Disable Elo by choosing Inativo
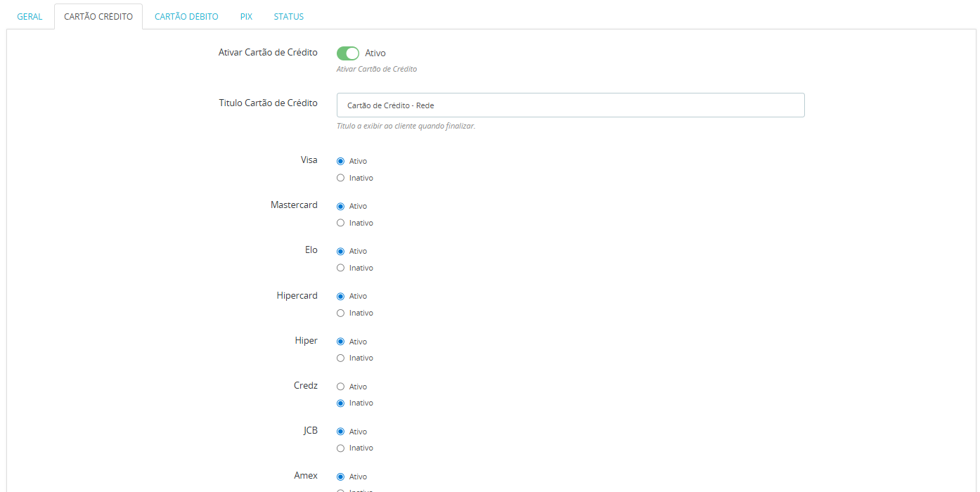This screenshot has width=980, height=492. pos(341,268)
